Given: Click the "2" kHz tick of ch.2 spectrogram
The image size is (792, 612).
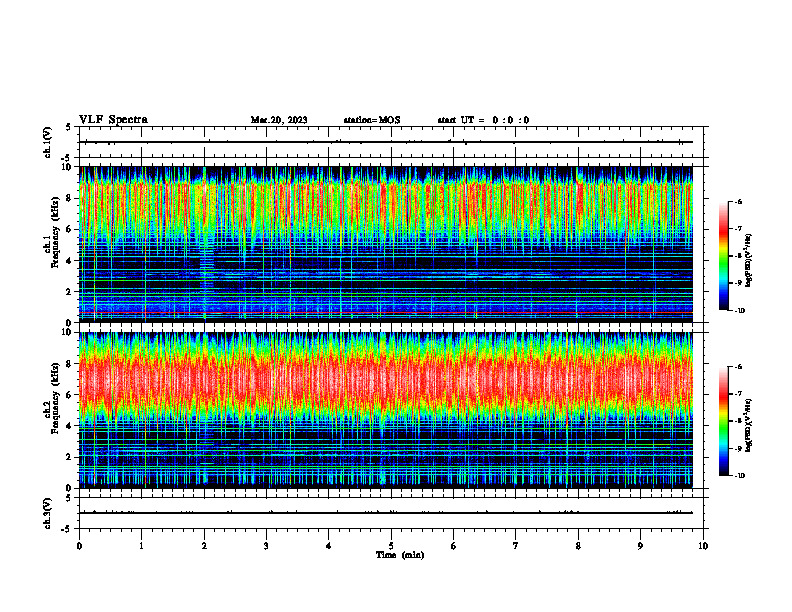Looking at the screenshot, I should pos(70,457).
